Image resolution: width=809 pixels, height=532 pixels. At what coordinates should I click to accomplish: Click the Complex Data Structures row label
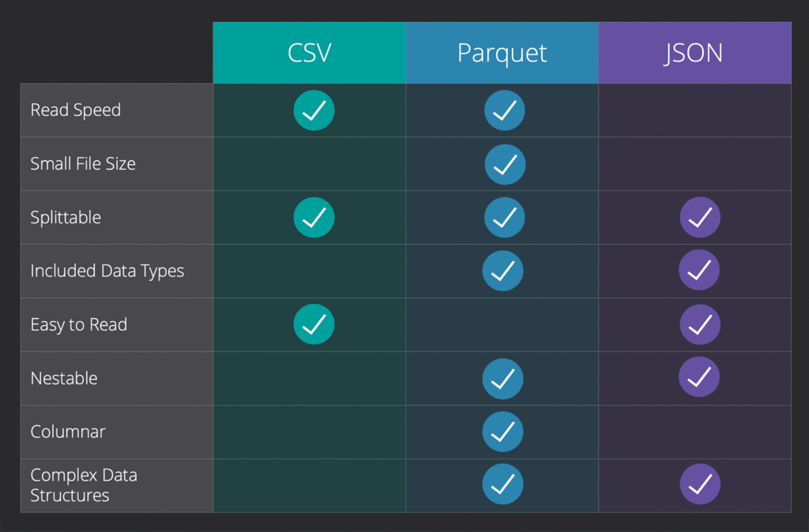[84, 485]
